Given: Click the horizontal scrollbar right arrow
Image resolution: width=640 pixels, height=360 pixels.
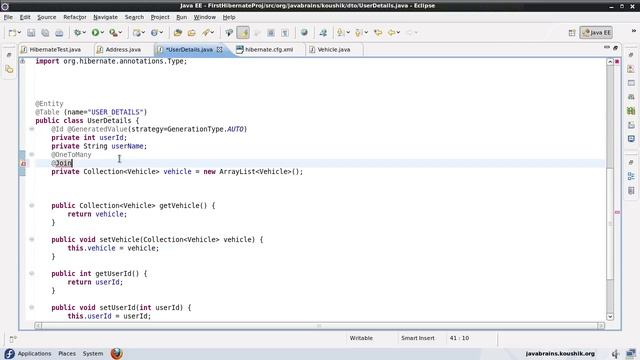Looking at the screenshot, I should pyautogui.click(x=601, y=325).
